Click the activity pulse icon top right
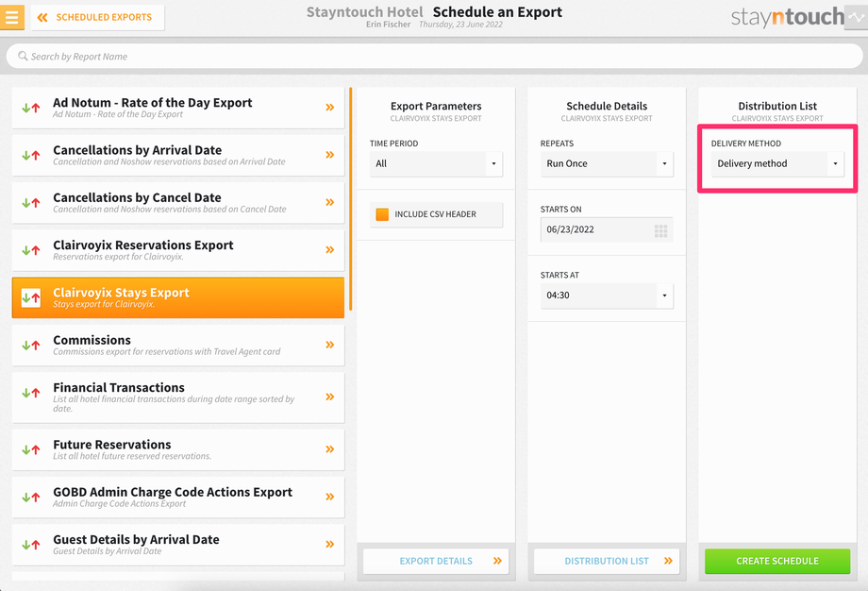The height and width of the screenshot is (591, 868). [x=857, y=17]
